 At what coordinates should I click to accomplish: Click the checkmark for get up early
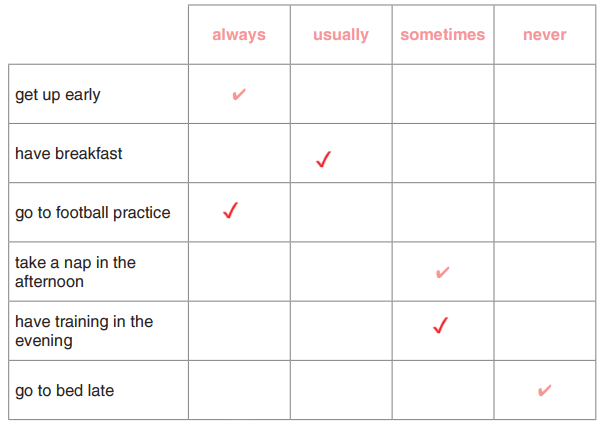(x=239, y=95)
